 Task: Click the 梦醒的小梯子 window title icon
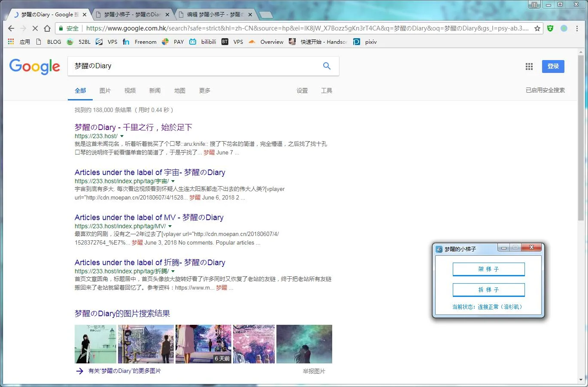pos(439,248)
